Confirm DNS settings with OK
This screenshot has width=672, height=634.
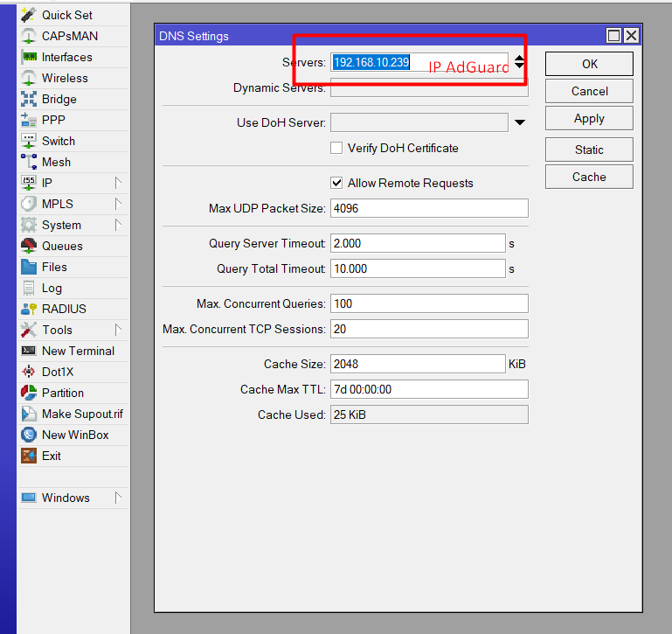pos(589,64)
